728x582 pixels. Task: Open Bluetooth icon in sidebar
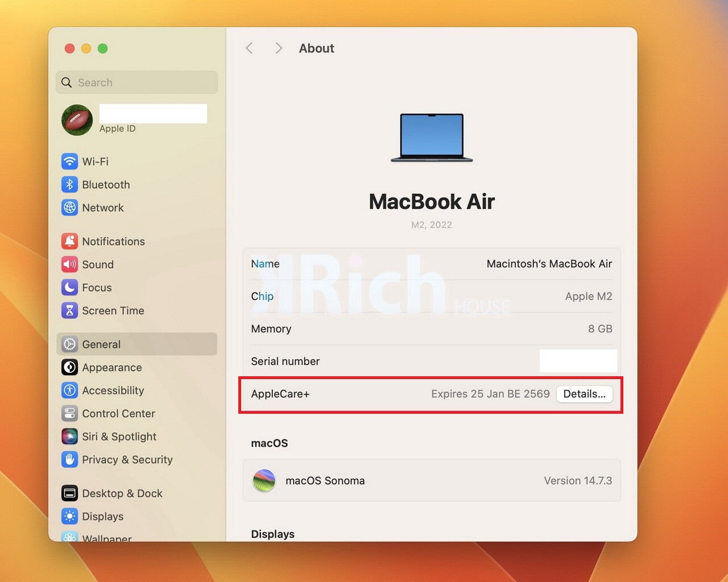pyautogui.click(x=69, y=185)
